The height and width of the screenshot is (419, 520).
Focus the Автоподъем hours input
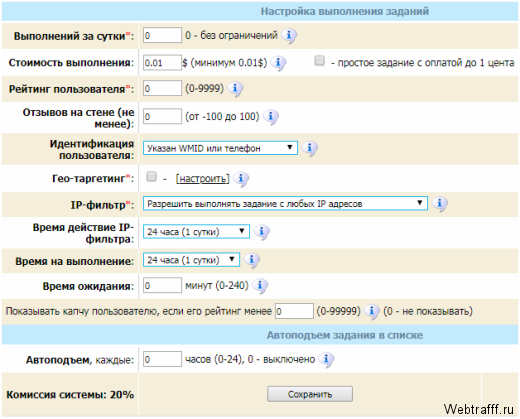(x=162, y=359)
